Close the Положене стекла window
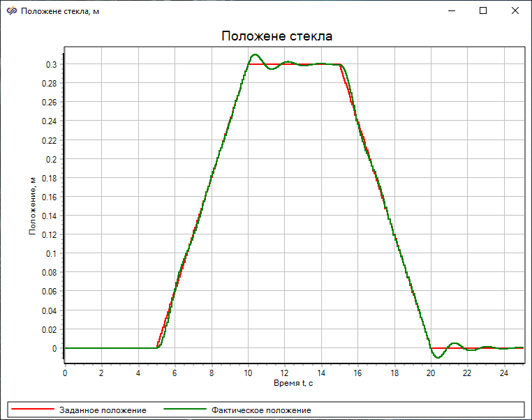Screen dimensions: 532x420 tap(515, 11)
